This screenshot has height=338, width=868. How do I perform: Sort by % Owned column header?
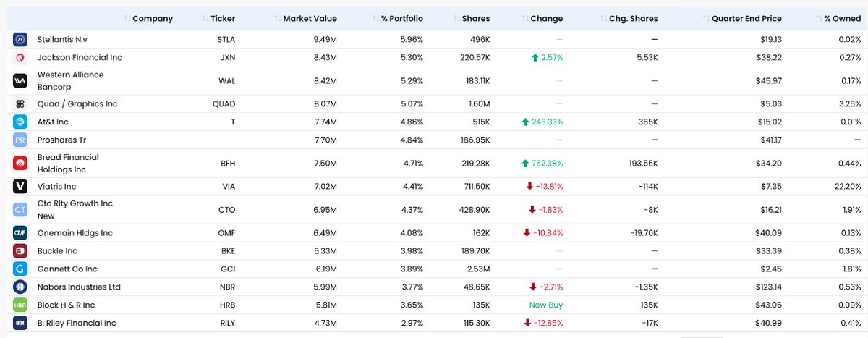tap(838, 18)
